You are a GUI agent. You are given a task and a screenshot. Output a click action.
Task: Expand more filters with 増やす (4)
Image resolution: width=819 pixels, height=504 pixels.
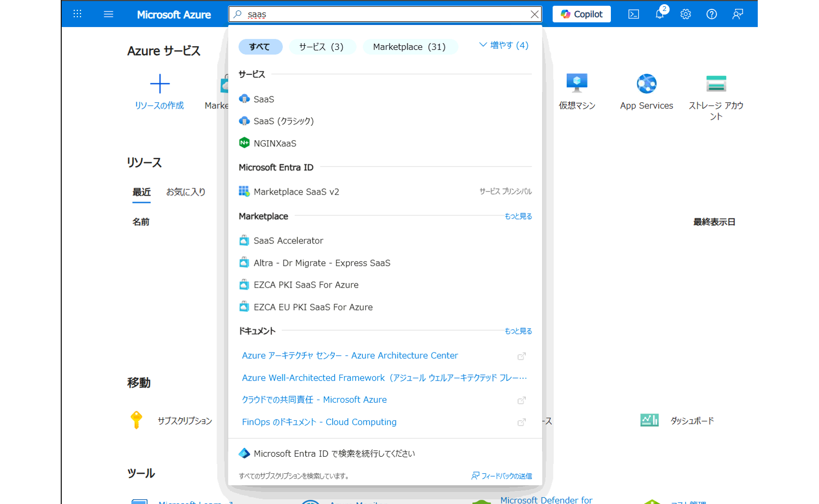(503, 45)
